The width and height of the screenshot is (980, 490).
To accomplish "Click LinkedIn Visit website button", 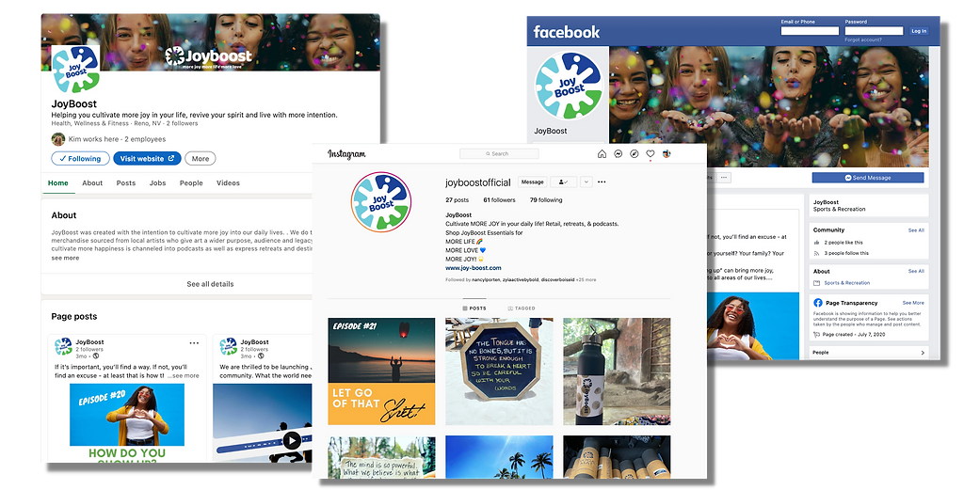I will pyautogui.click(x=147, y=159).
